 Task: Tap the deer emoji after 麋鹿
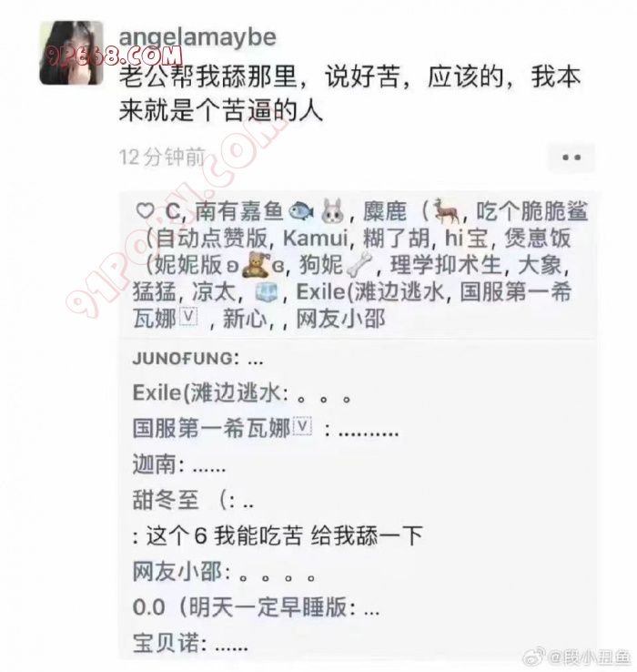pyautogui.click(x=447, y=211)
